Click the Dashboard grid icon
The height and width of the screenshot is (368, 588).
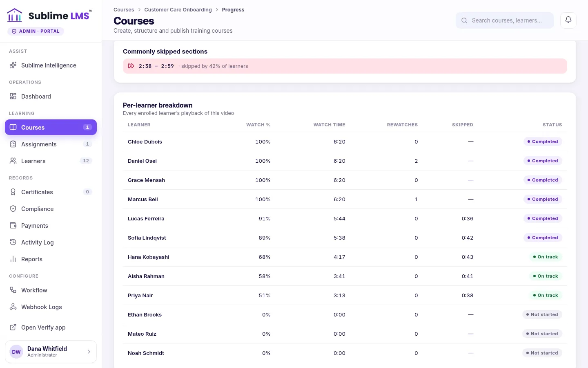(x=13, y=96)
